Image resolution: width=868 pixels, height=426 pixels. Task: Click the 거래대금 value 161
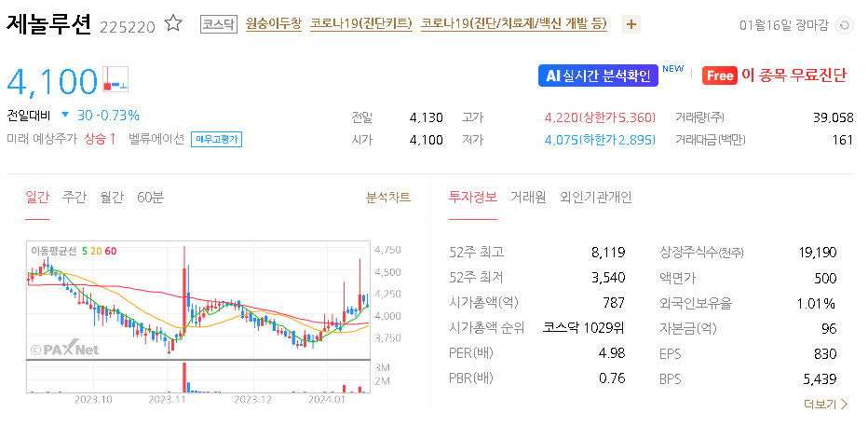[843, 140]
